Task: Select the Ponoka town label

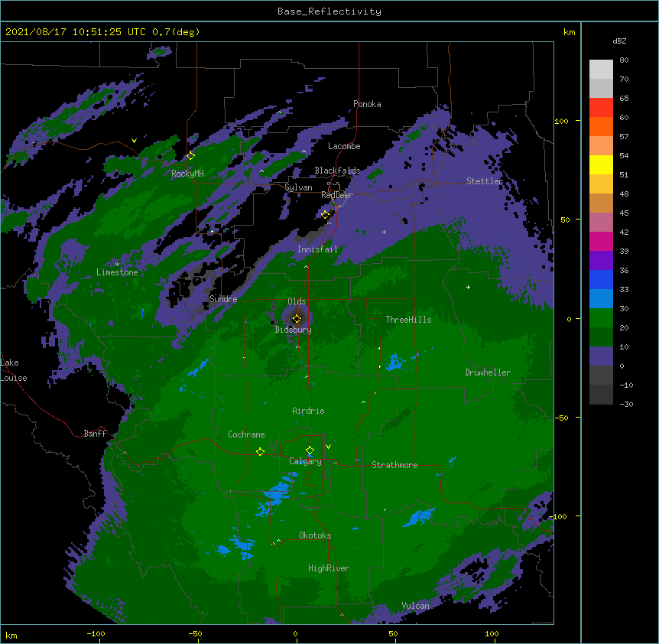Action: [367, 104]
